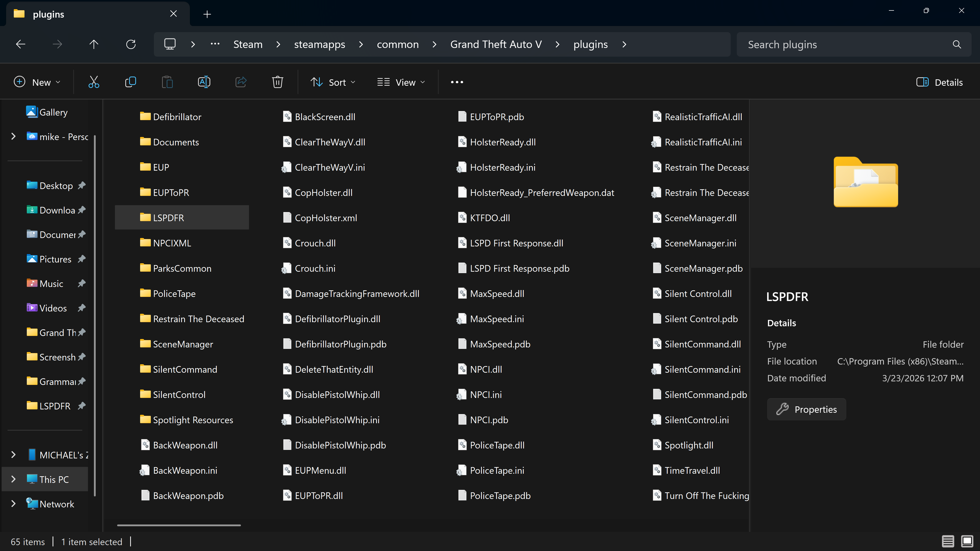Click the Copy icon in toolbar

tap(130, 82)
